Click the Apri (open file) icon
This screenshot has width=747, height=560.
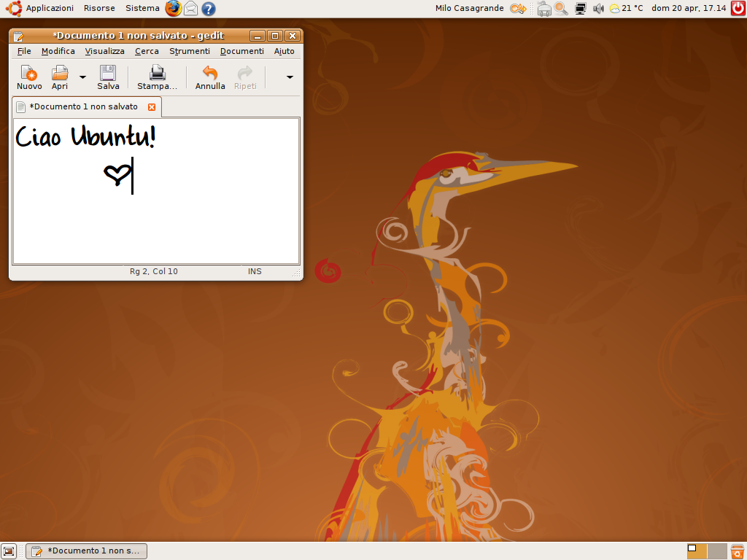[x=59, y=74]
